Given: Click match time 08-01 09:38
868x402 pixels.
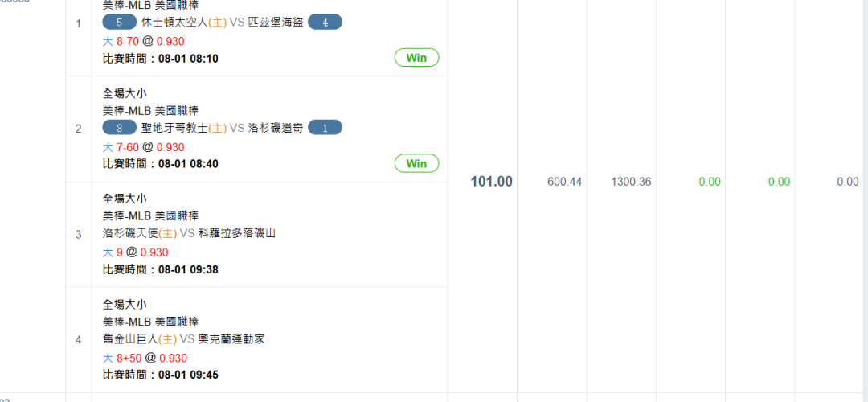Looking at the screenshot, I should coord(188,269).
